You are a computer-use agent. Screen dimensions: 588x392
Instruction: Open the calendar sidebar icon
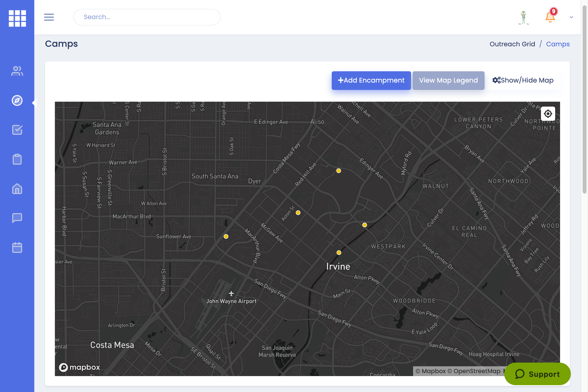[17, 247]
